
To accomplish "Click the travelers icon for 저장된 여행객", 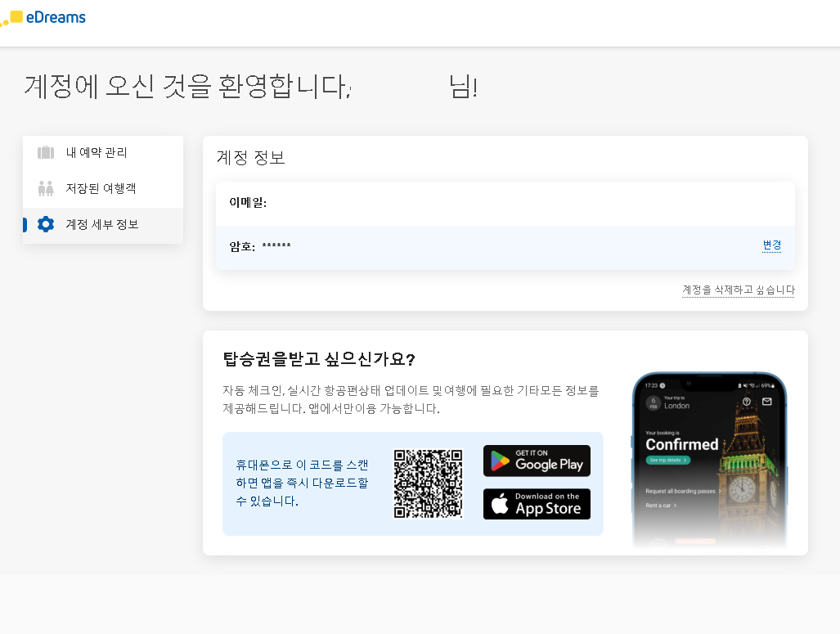I will tap(46, 188).
